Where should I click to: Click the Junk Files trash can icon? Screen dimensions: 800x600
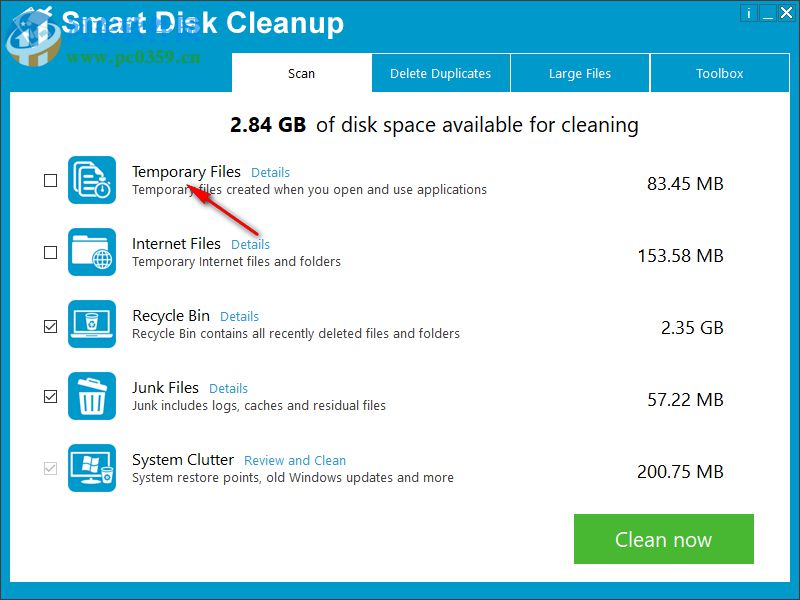click(x=93, y=396)
